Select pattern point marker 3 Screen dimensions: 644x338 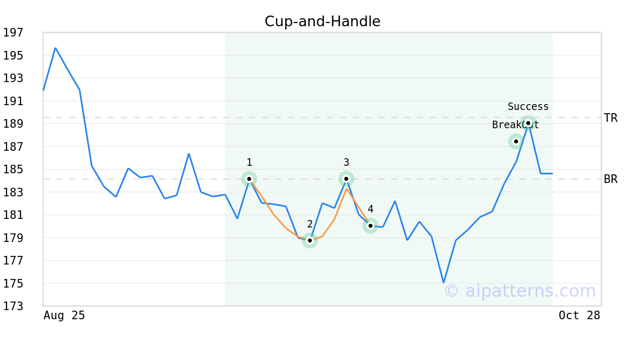coord(346,179)
